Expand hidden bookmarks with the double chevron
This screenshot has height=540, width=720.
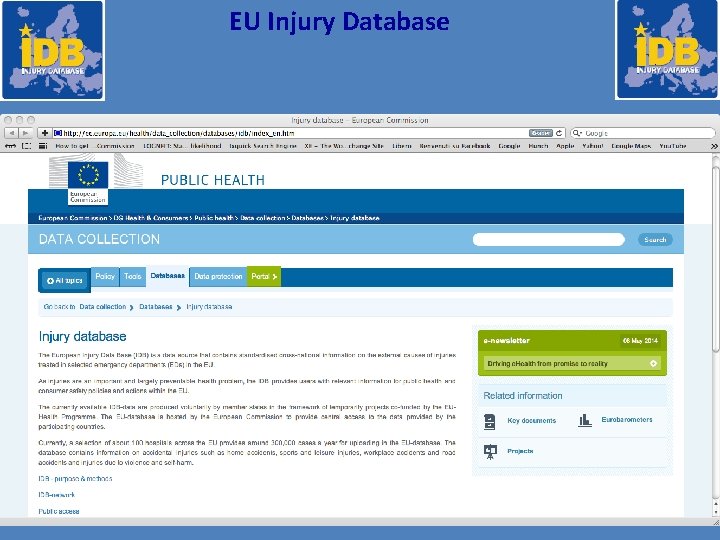click(x=714, y=146)
